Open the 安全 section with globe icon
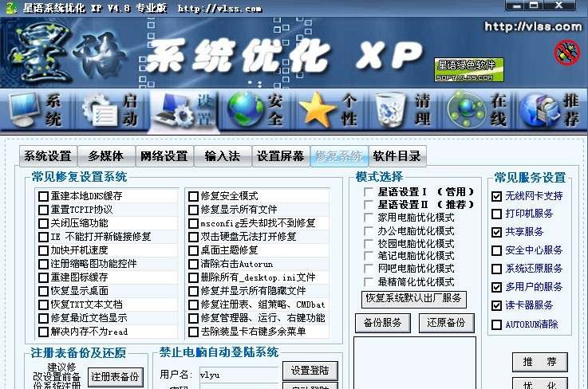The height and width of the screenshot is (389, 588). coord(256,110)
